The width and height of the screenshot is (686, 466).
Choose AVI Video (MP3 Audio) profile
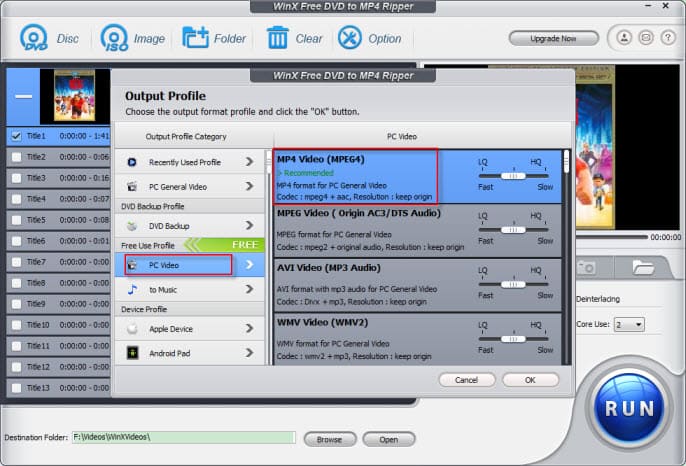(x=417, y=285)
